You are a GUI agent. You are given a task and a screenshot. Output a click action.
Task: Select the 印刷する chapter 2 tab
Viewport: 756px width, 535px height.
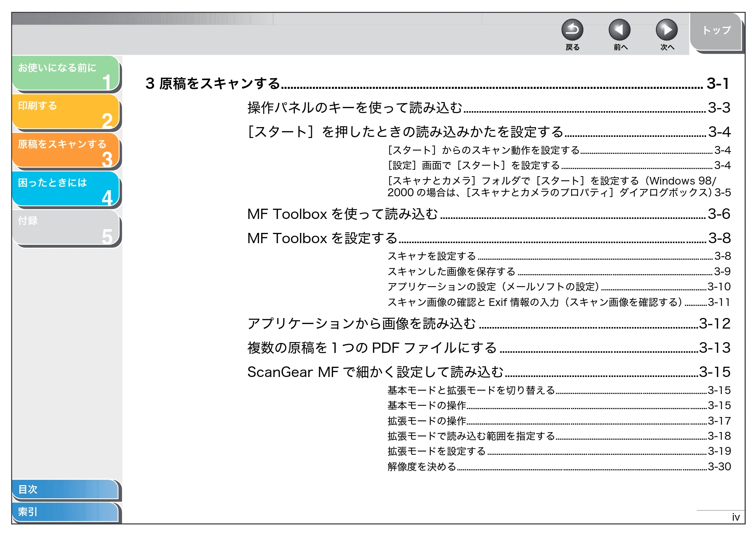[x=66, y=112]
